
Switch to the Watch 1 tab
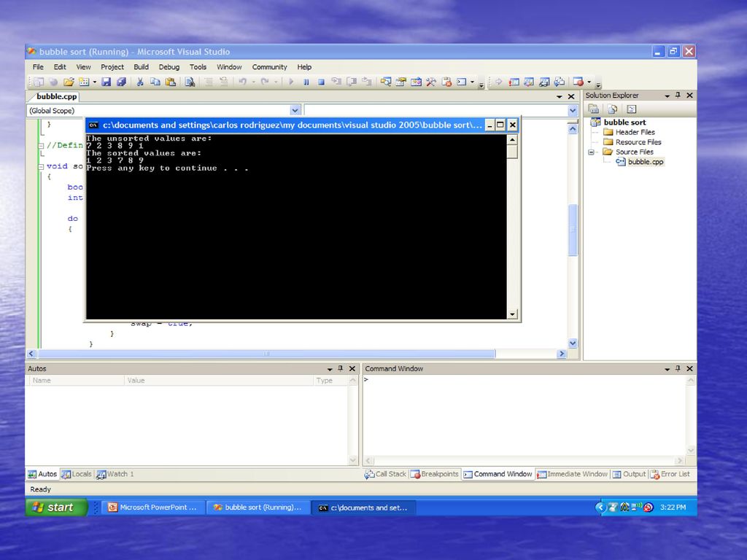(115, 474)
